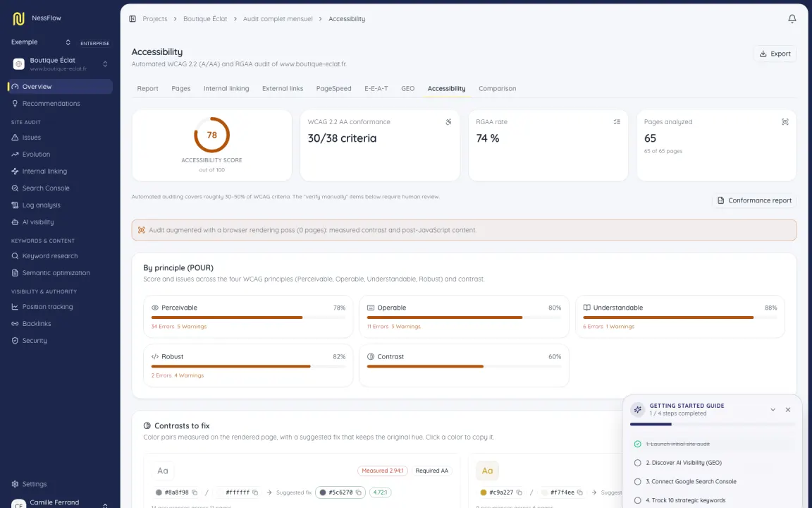Click the Required AA badge
The image size is (812, 508).
[432, 471]
